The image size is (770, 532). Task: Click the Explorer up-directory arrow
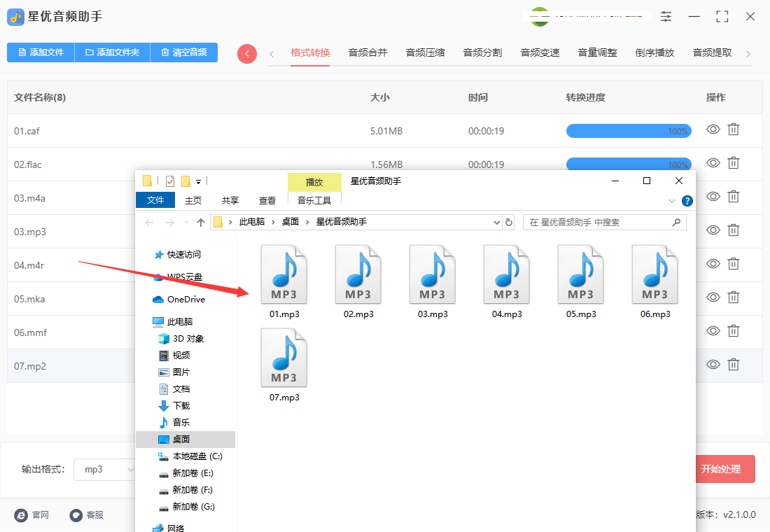(201, 223)
